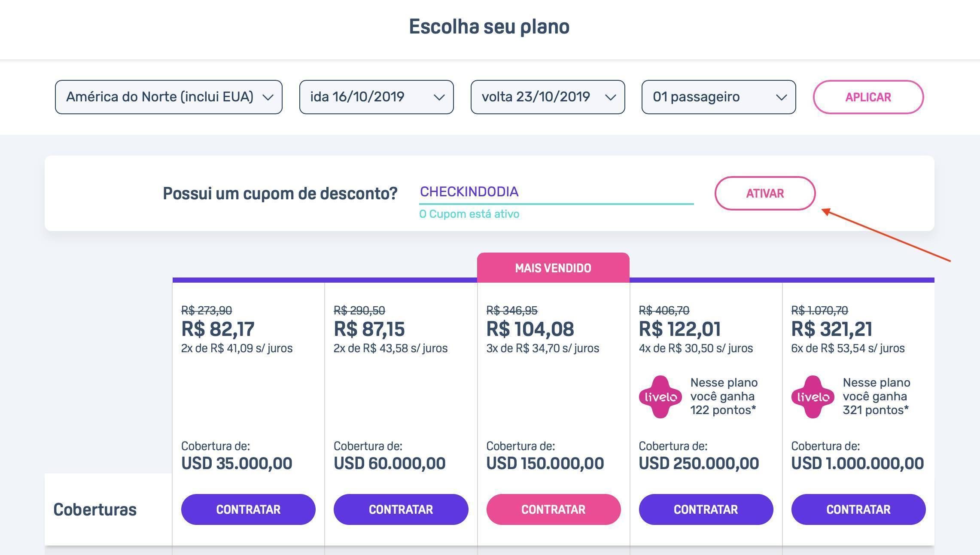Click the APLICAR button
The width and height of the screenshot is (980, 555).
tap(868, 97)
